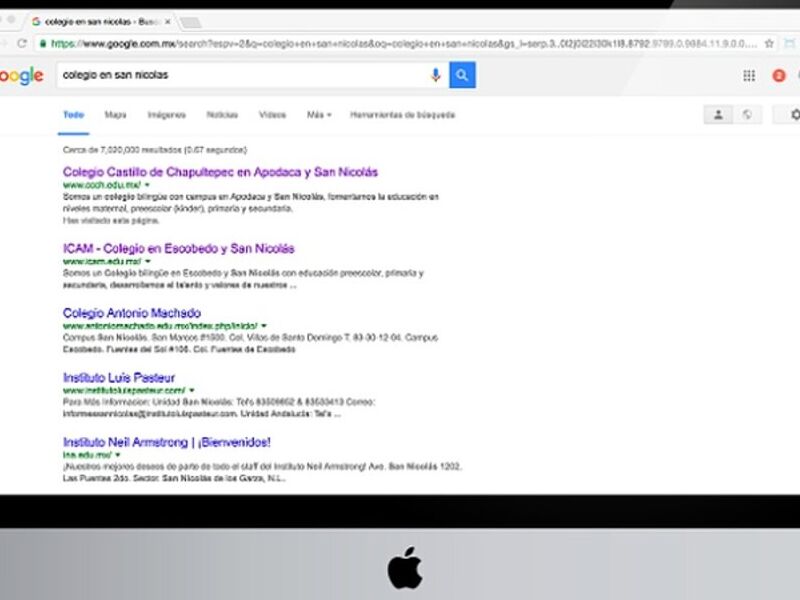Bookmark page with the star icon
800x600 pixels.
coord(769,43)
